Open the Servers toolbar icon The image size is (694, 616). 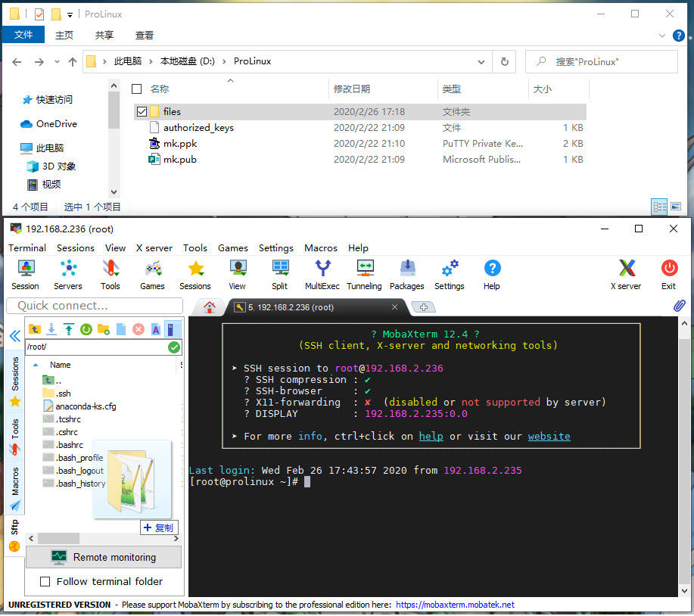click(68, 274)
